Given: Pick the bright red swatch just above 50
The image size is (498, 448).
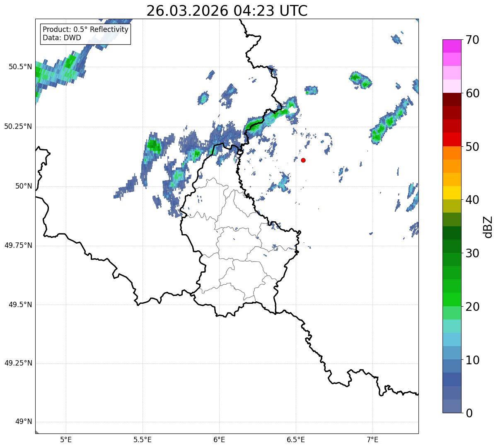Looking at the screenshot, I should click(x=452, y=139).
